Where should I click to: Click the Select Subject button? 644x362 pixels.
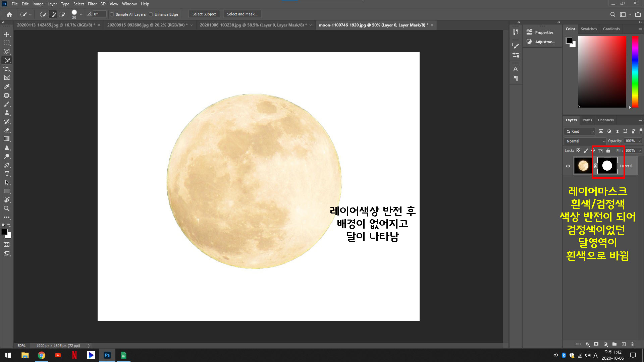pyautogui.click(x=204, y=14)
